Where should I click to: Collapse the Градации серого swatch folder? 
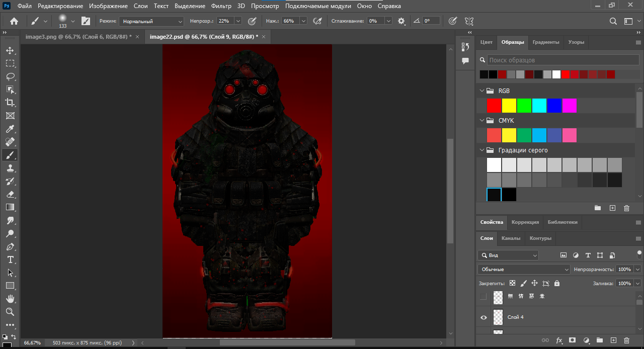pyautogui.click(x=482, y=150)
